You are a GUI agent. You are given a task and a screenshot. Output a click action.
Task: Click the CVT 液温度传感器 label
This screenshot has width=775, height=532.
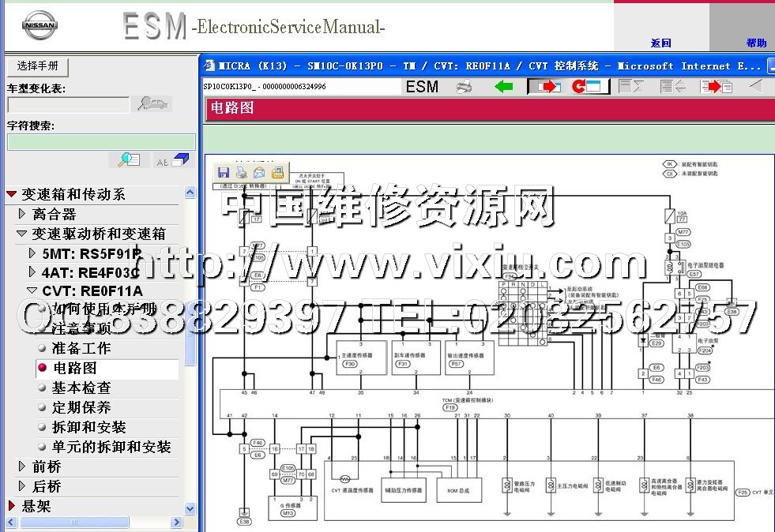pyautogui.click(x=352, y=490)
